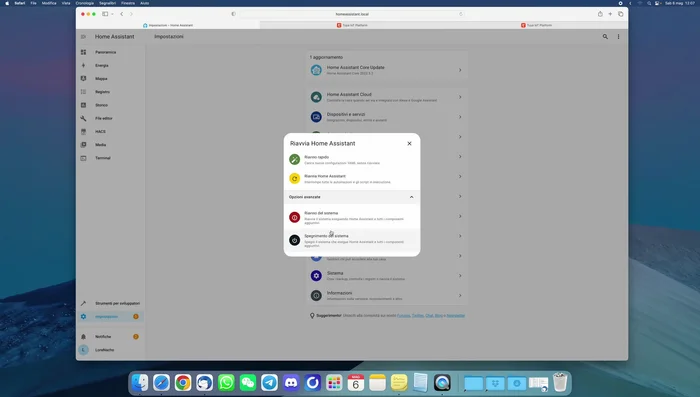Click red system reboot icon
The height and width of the screenshot is (397, 700).
coord(294,217)
